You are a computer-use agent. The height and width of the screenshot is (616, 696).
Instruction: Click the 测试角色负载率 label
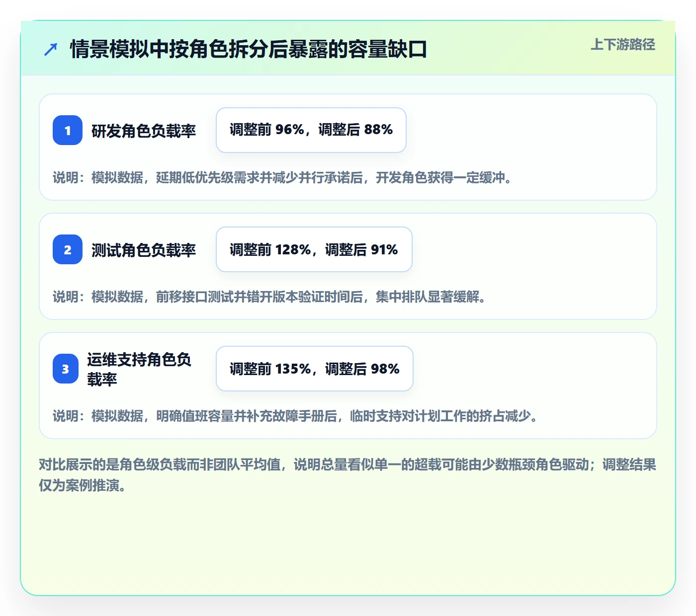pos(144,250)
